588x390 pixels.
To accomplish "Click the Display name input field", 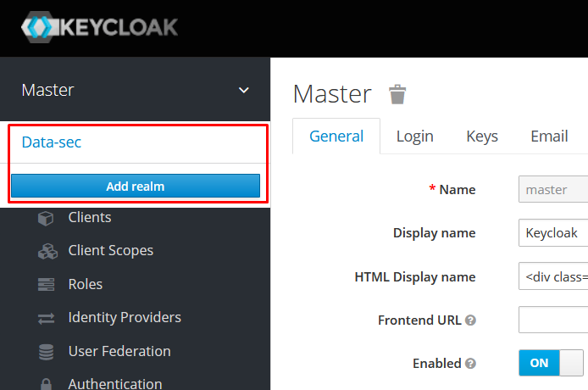I will point(553,232).
